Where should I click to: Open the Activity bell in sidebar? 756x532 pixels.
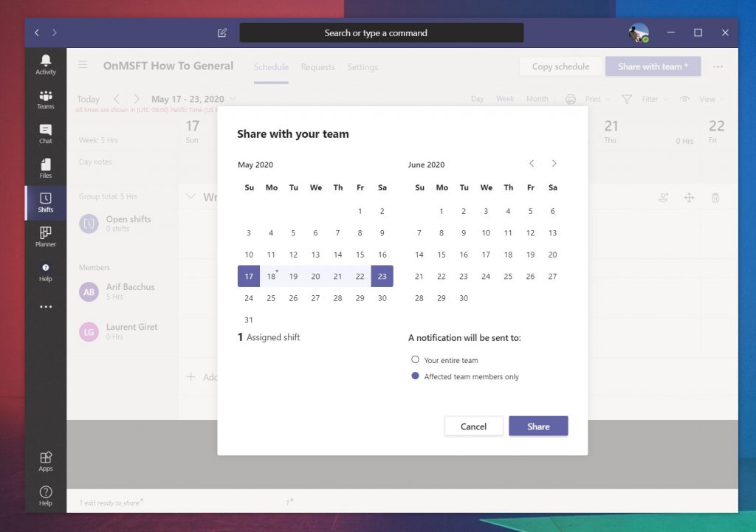pos(45,64)
